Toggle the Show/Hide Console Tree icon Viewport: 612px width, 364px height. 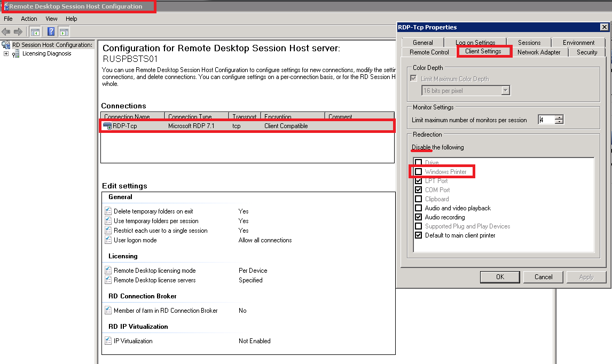point(35,31)
